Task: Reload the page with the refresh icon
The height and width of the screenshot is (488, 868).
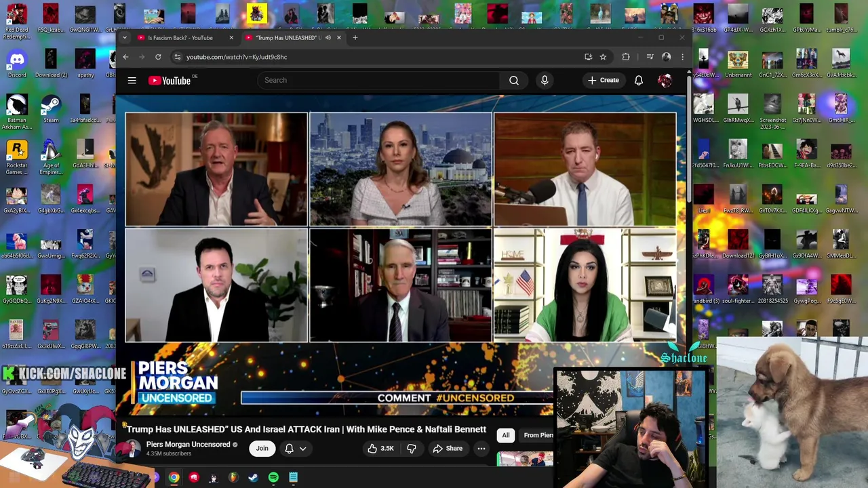Action: pos(158,57)
